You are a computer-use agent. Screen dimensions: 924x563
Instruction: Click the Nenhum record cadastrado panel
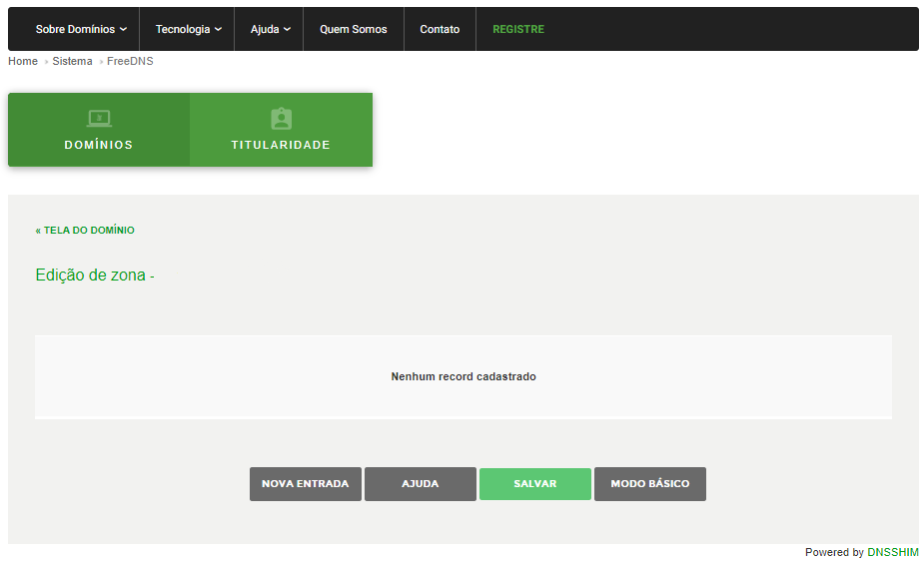462,377
